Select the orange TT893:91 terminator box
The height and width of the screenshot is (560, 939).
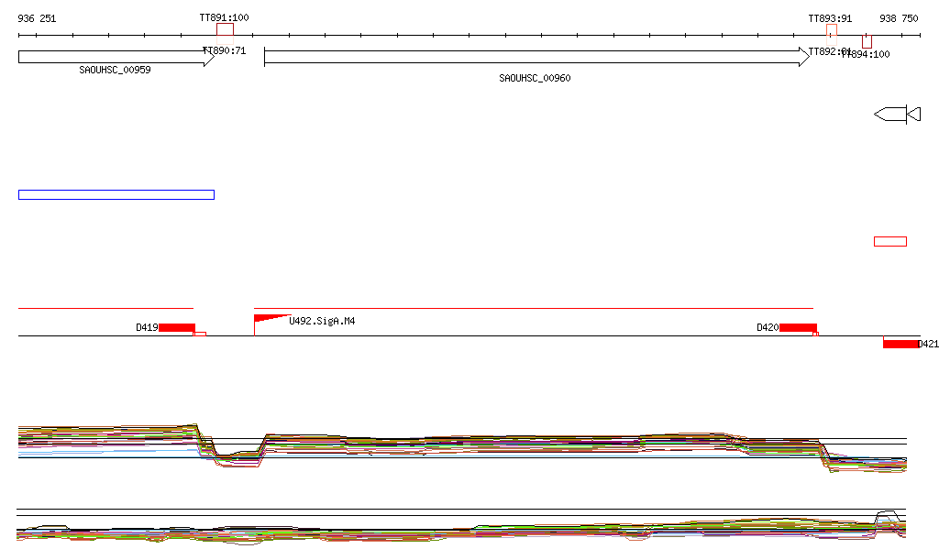point(831,30)
